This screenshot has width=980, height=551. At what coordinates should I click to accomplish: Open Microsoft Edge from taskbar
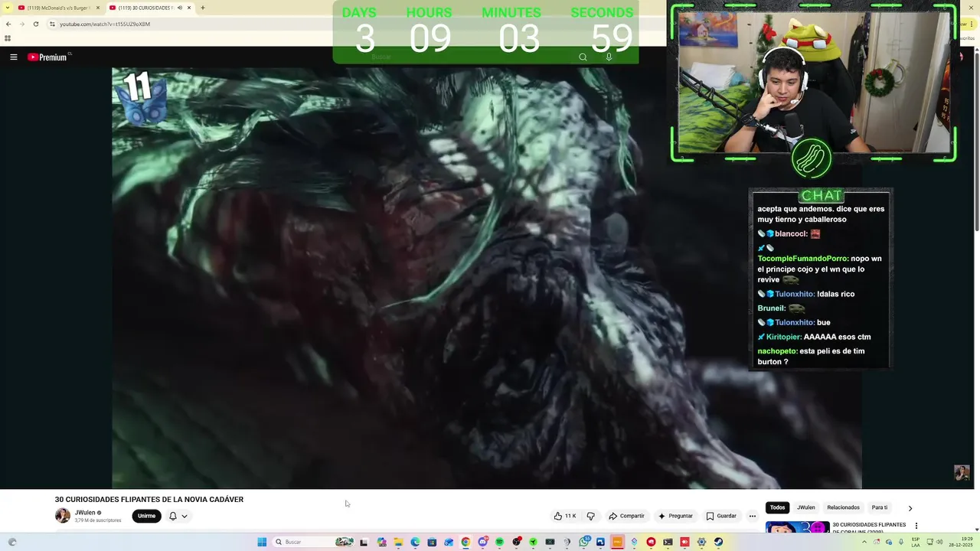coord(415,542)
